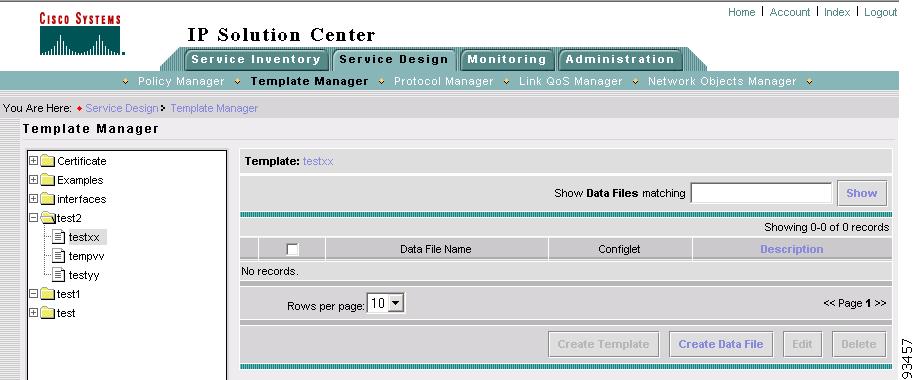Select Protocol Manager in submenu
The height and width of the screenshot is (380, 915).
(443, 82)
